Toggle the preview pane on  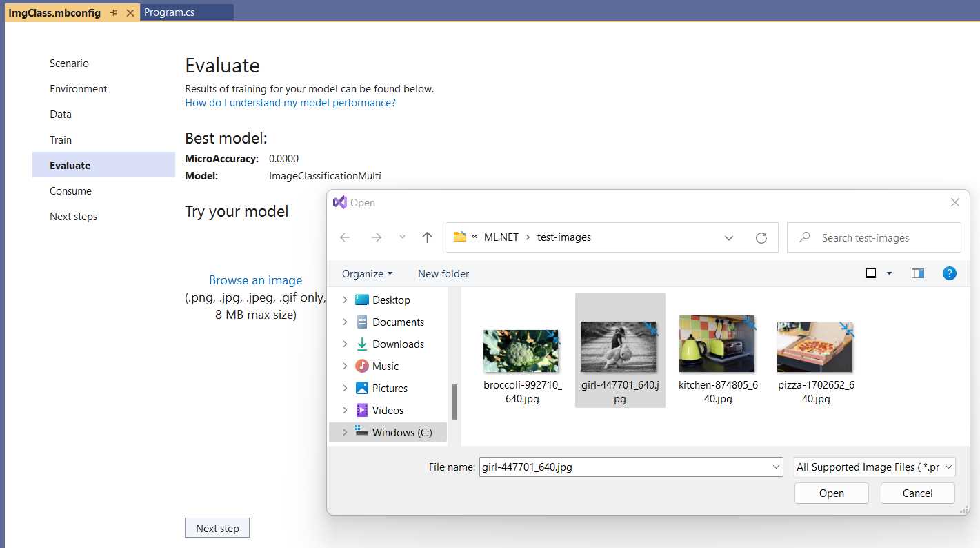[x=917, y=273]
